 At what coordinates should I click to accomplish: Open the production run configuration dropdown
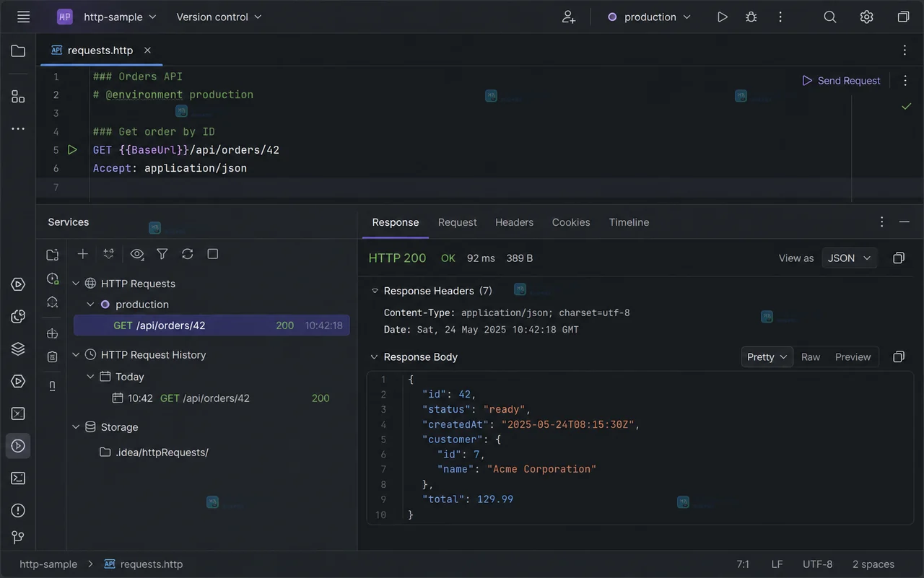coord(649,17)
